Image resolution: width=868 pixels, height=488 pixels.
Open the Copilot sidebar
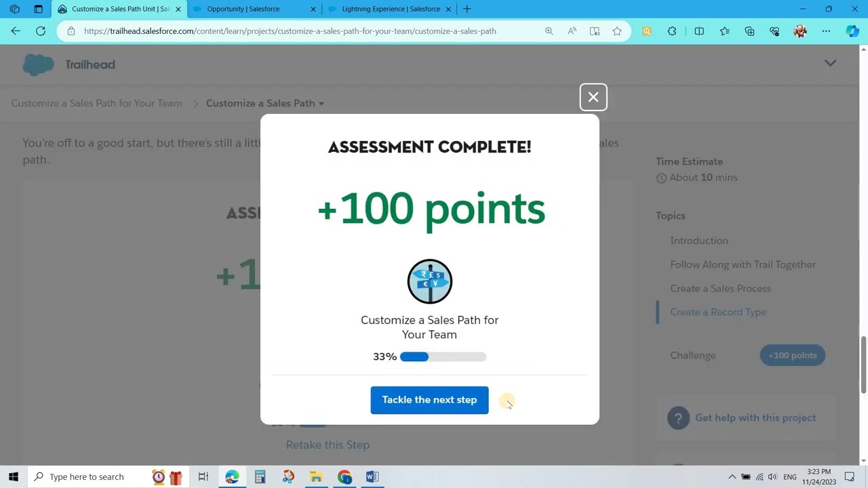(852, 31)
